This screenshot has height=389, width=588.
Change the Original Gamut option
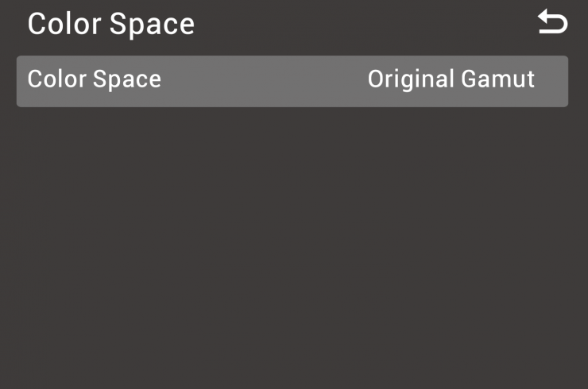click(x=451, y=79)
